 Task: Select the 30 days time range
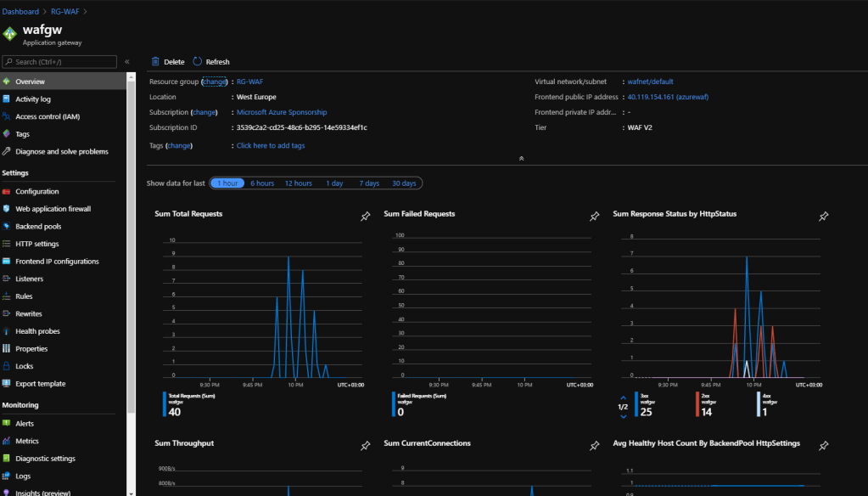(x=404, y=183)
